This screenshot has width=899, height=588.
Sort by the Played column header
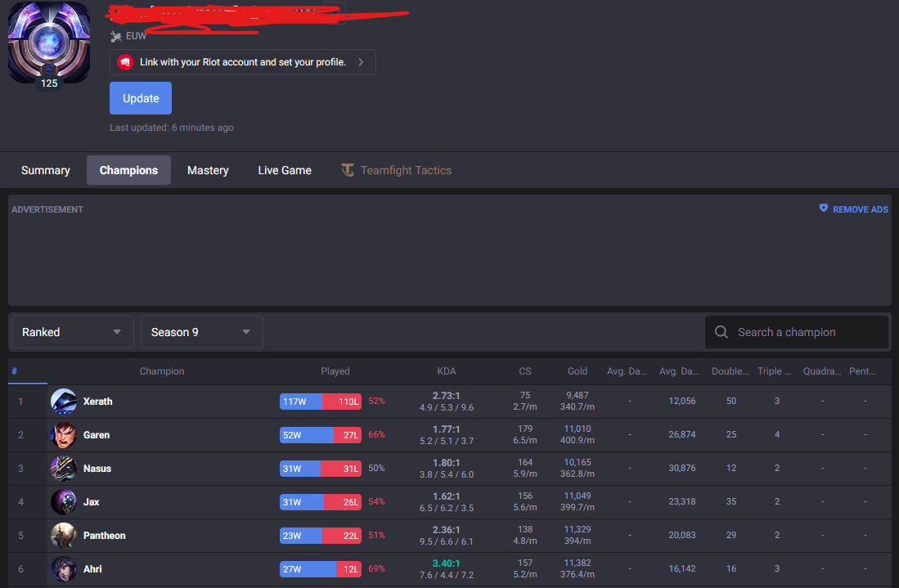(335, 371)
